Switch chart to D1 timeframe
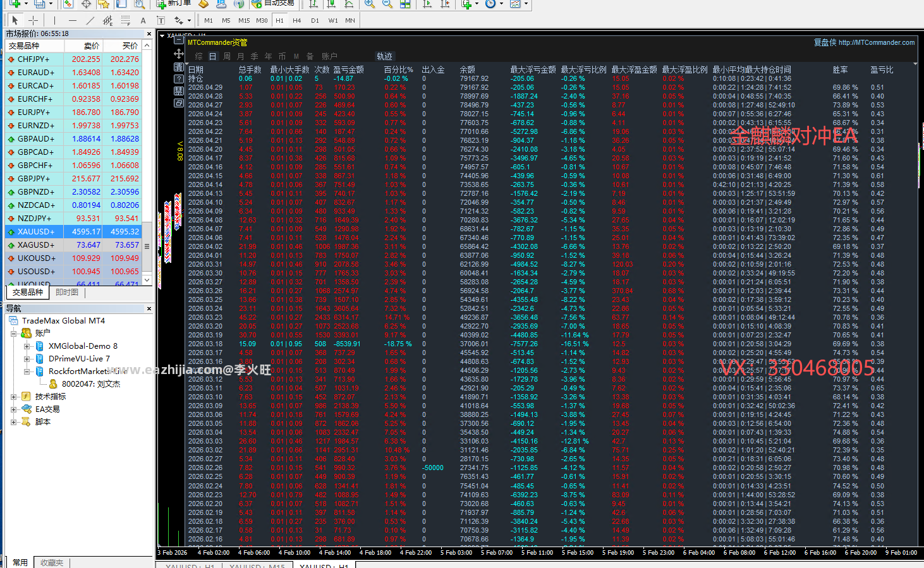This screenshot has height=568, width=924. click(315, 20)
